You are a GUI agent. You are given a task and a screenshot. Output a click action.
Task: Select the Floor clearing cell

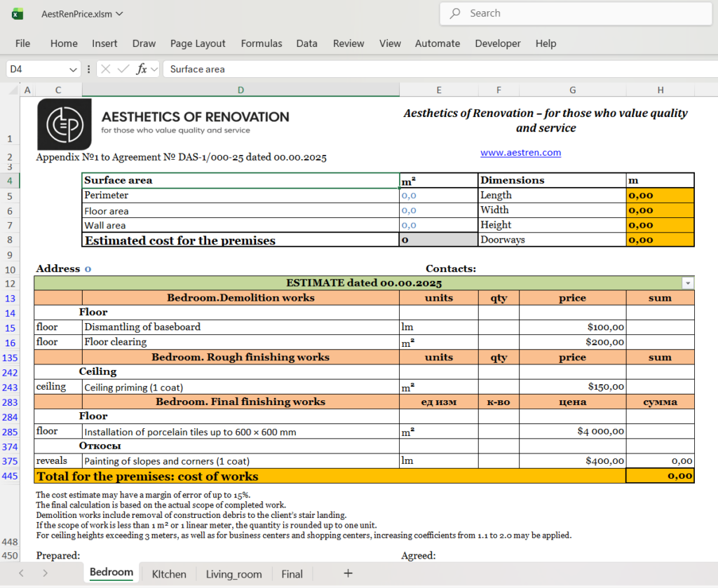(241, 342)
